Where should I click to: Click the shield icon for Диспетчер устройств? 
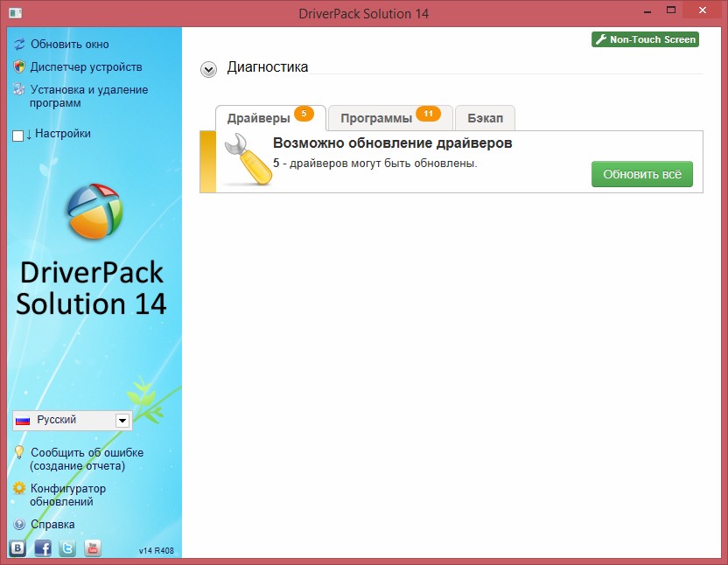pos(19,66)
